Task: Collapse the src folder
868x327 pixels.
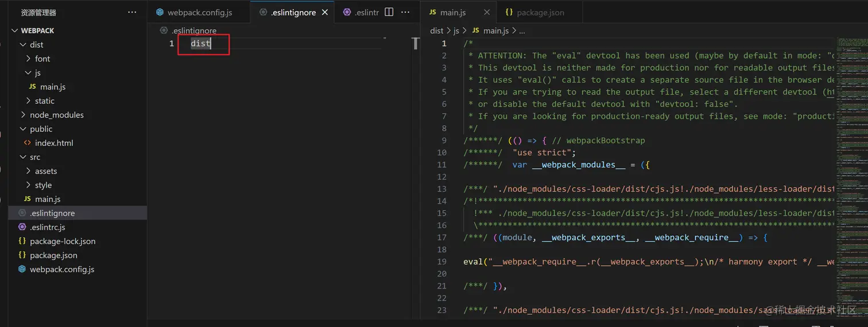Action: click(23, 157)
